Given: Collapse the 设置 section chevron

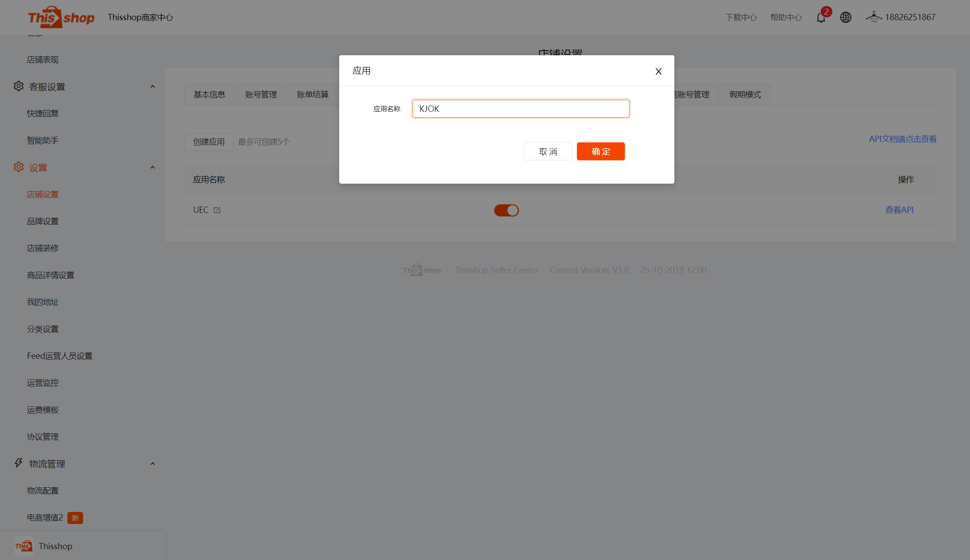Looking at the screenshot, I should point(153,168).
